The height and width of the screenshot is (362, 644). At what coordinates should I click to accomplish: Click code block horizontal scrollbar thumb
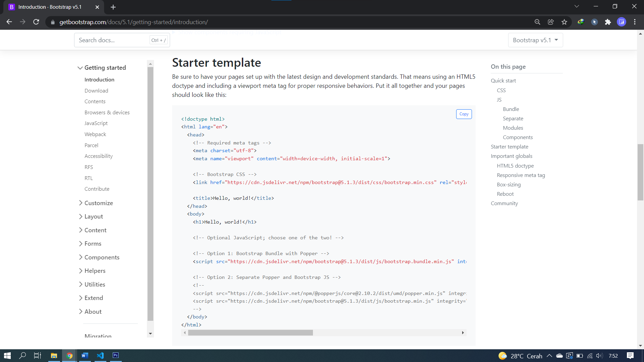250,333
